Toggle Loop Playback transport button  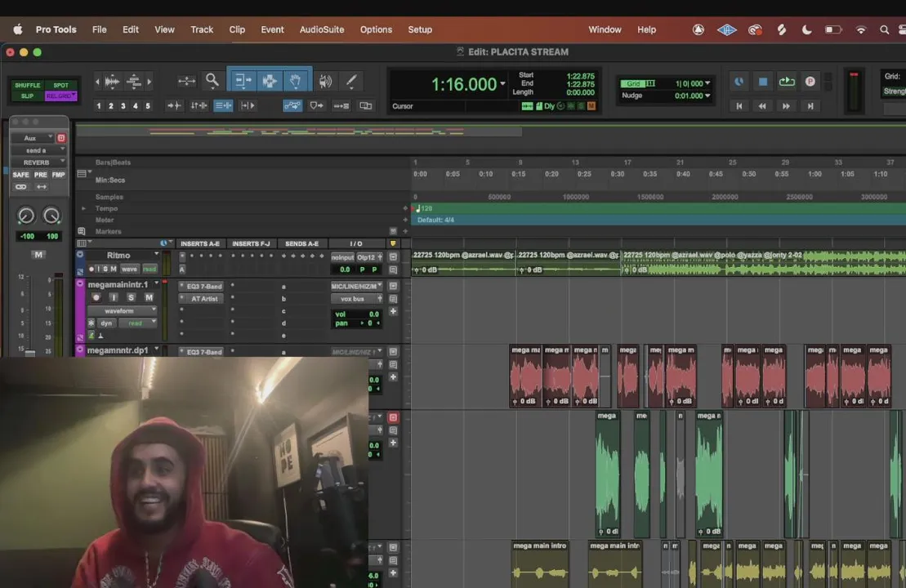pyautogui.click(x=787, y=82)
